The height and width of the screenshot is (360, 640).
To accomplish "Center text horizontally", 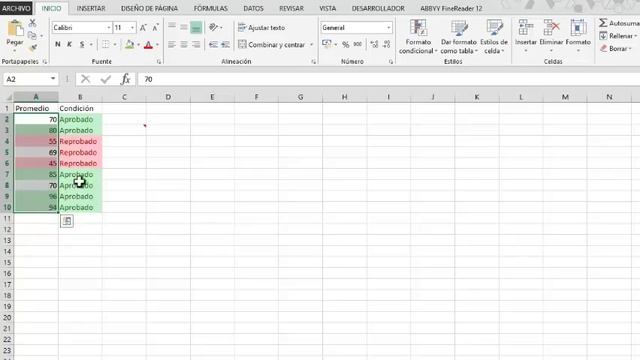I will (184, 44).
